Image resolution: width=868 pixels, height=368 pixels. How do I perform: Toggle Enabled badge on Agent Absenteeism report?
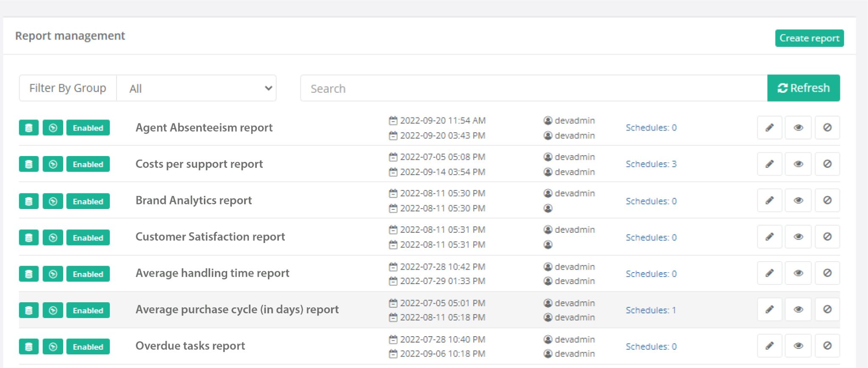click(88, 128)
